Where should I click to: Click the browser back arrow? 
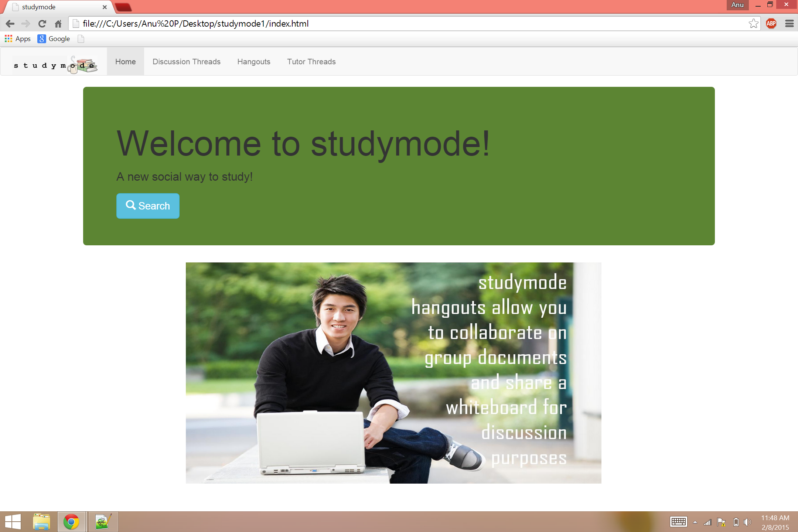point(10,24)
